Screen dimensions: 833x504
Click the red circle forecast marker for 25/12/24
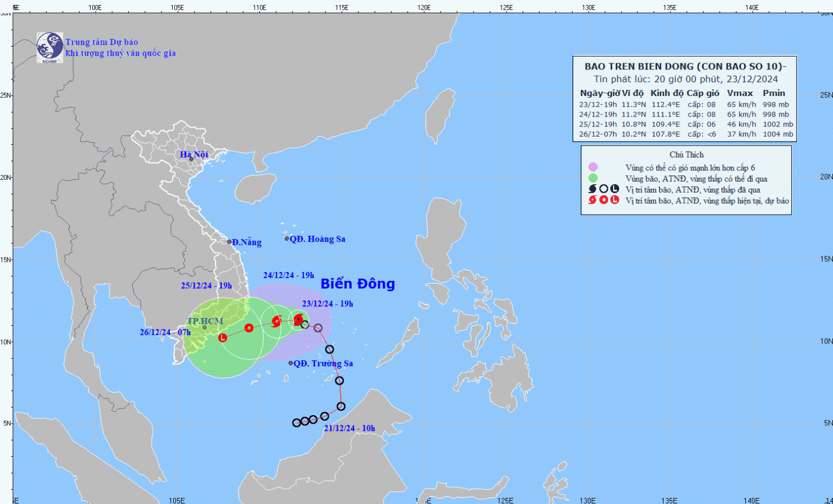pyautogui.click(x=249, y=327)
